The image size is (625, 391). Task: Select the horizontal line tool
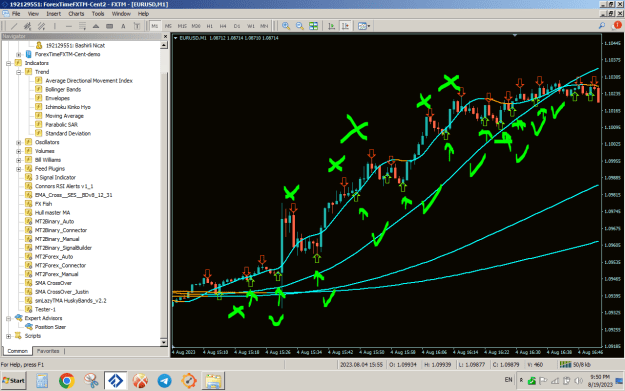(69, 26)
